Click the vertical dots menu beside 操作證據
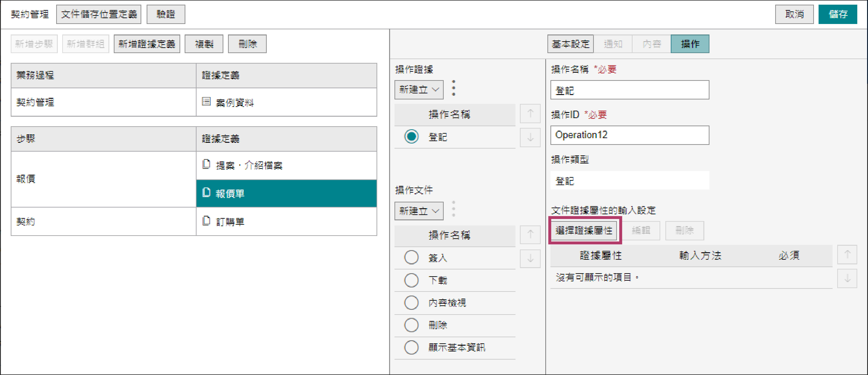The width and height of the screenshot is (868, 375). 453,88
